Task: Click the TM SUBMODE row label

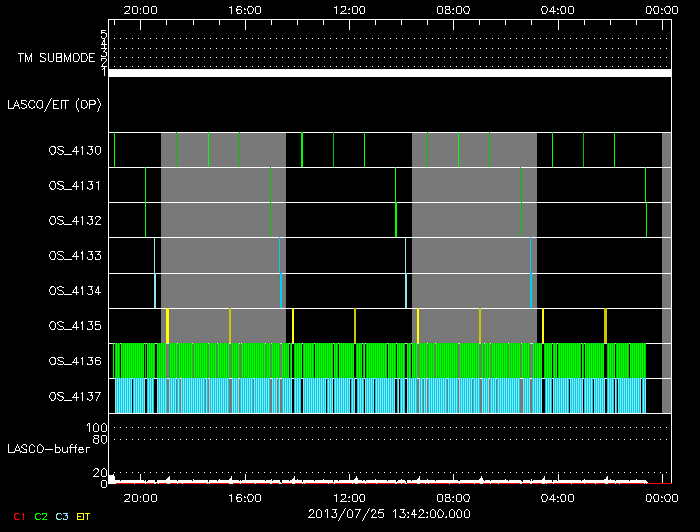Action: pos(53,58)
